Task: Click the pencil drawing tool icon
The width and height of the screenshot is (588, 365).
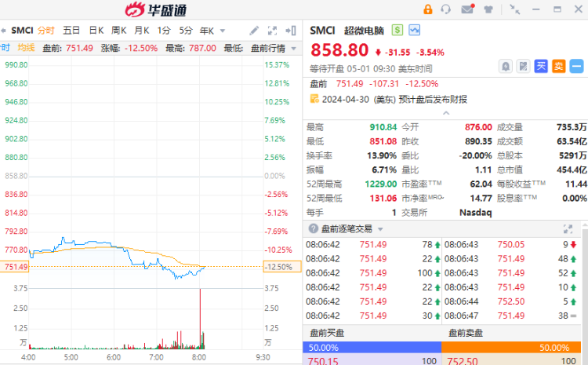Action: pyautogui.click(x=254, y=31)
